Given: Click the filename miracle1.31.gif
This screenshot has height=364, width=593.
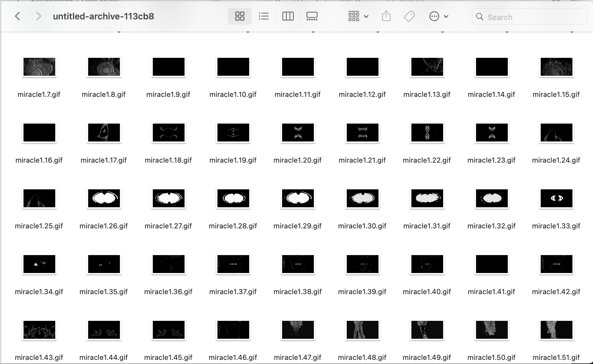Looking at the screenshot, I should tap(427, 226).
